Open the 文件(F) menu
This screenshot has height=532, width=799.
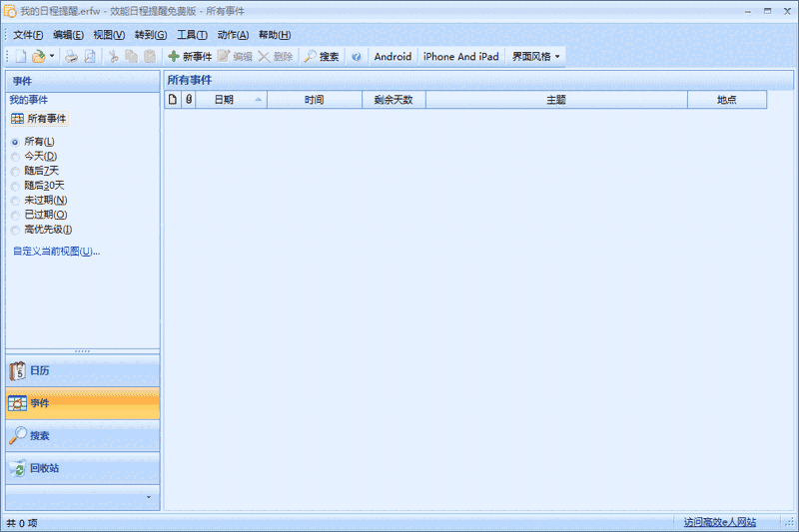tap(28, 35)
